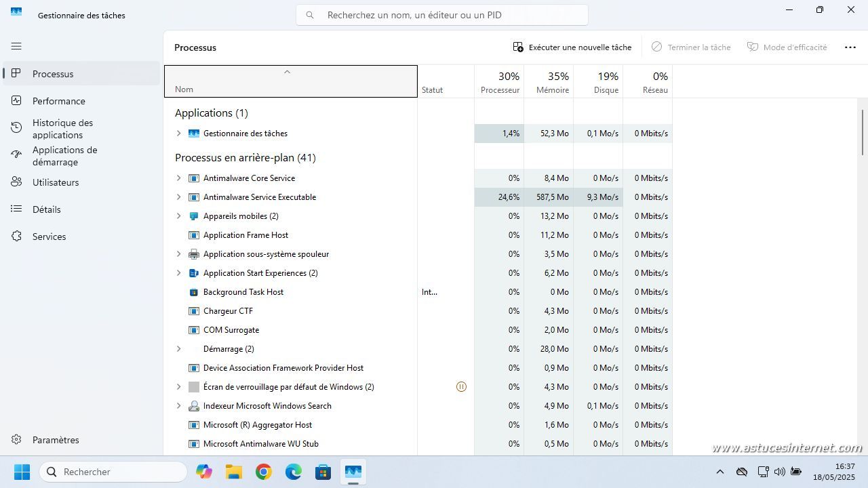Image resolution: width=868 pixels, height=488 pixels.
Task: Click the Windows Start button
Action: click(22, 472)
